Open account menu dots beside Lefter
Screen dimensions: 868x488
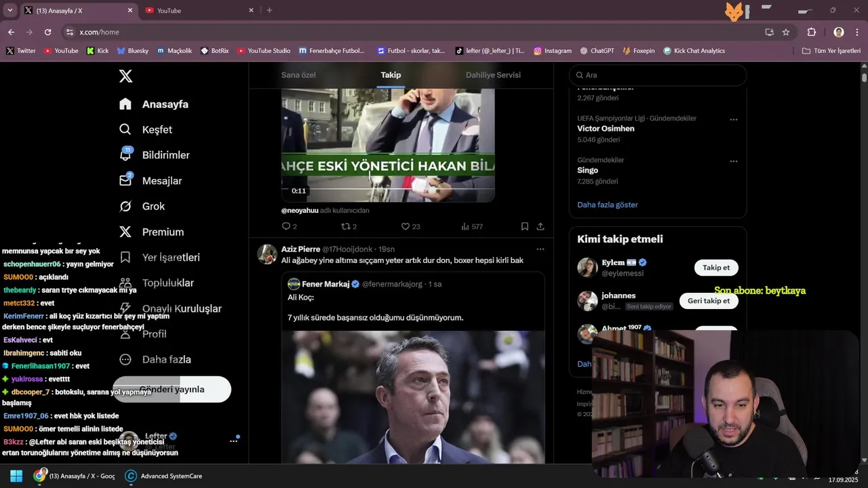point(233,441)
